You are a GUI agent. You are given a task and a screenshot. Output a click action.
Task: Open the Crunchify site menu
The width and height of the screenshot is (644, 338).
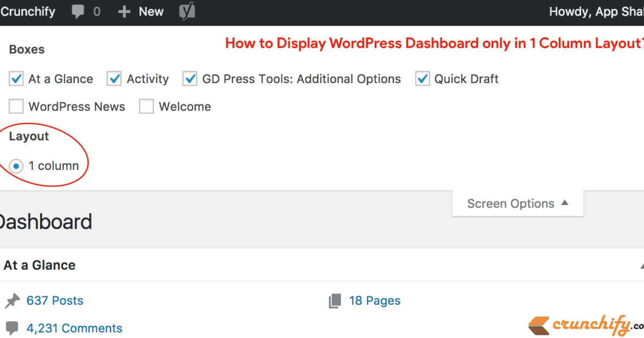click(27, 12)
